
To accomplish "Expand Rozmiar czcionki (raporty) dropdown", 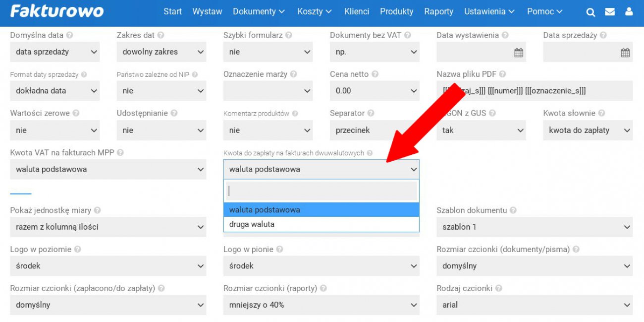I will [321, 305].
